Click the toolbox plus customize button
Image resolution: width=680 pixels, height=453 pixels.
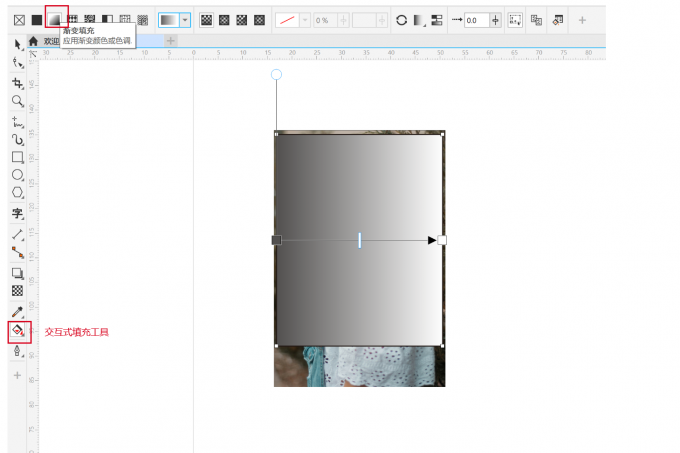pos(17,375)
